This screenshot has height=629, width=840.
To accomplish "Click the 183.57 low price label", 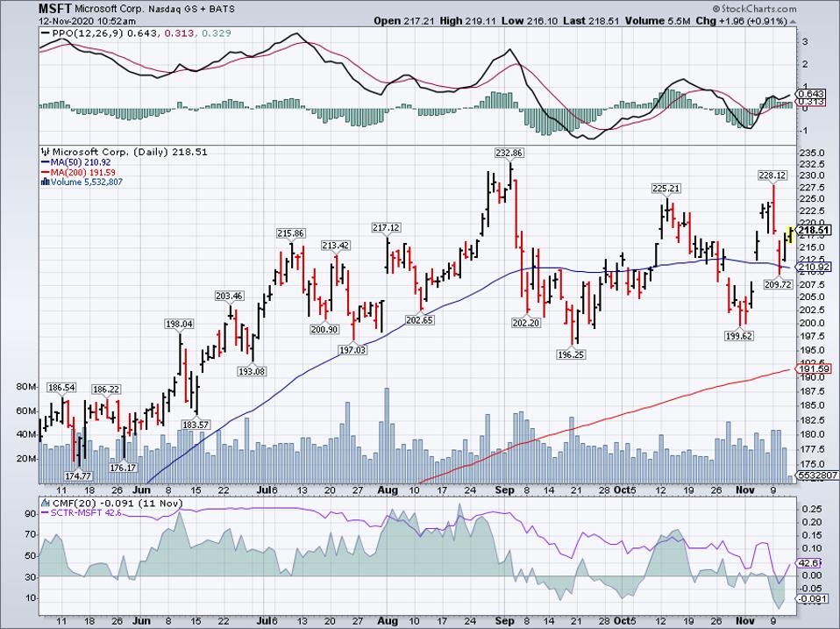I will (x=196, y=425).
